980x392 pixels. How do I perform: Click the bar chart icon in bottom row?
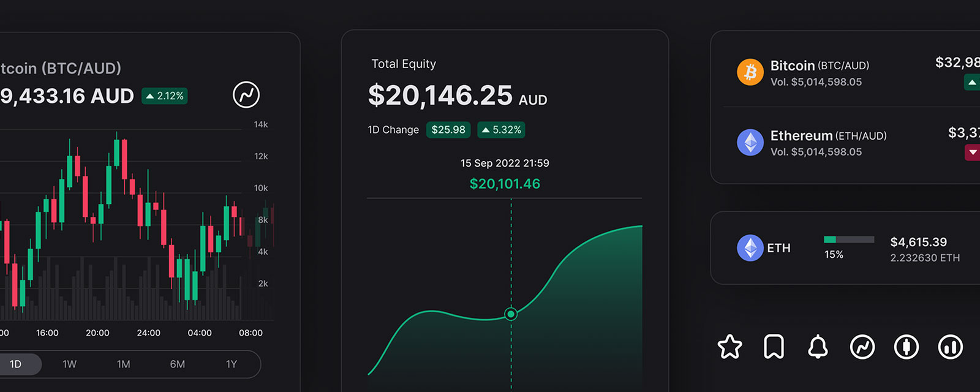[951, 347]
